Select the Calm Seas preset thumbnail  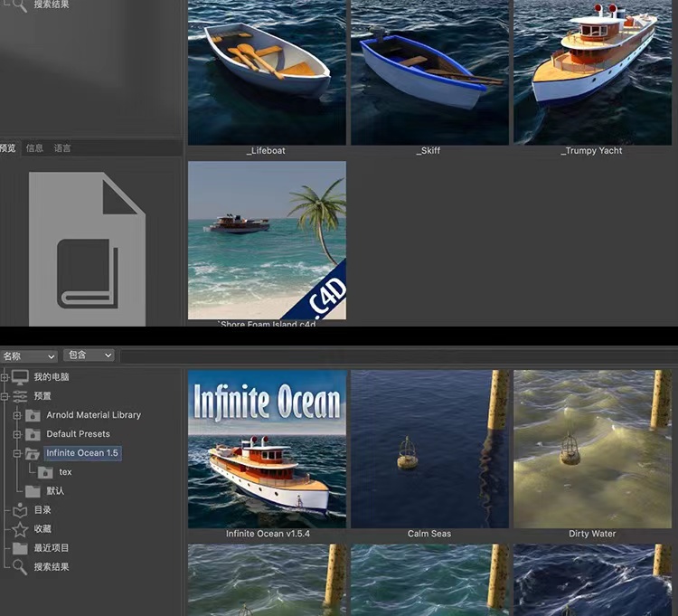[x=429, y=449]
